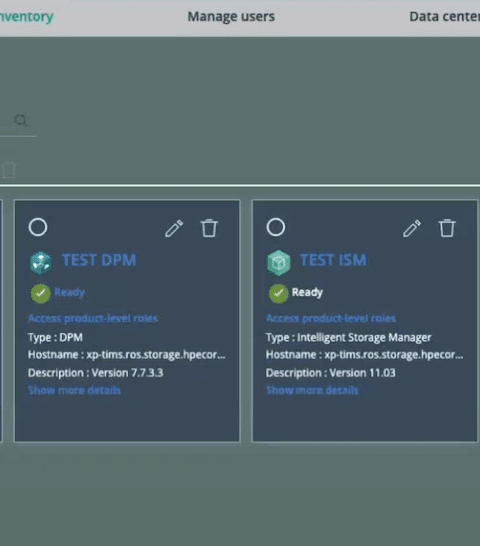This screenshot has height=546, width=480.
Task: Show more details for TEST DPM
Action: (74, 390)
